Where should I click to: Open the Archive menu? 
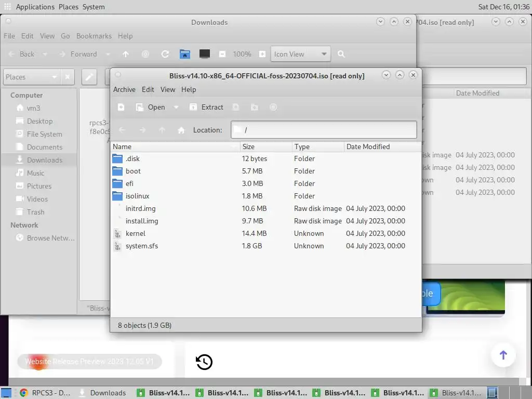[124, 89]
